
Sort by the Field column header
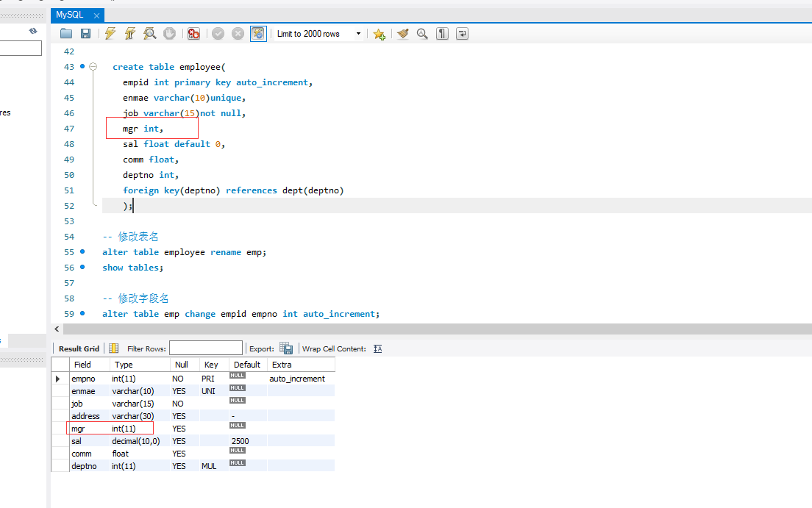(x=90, y=365)
